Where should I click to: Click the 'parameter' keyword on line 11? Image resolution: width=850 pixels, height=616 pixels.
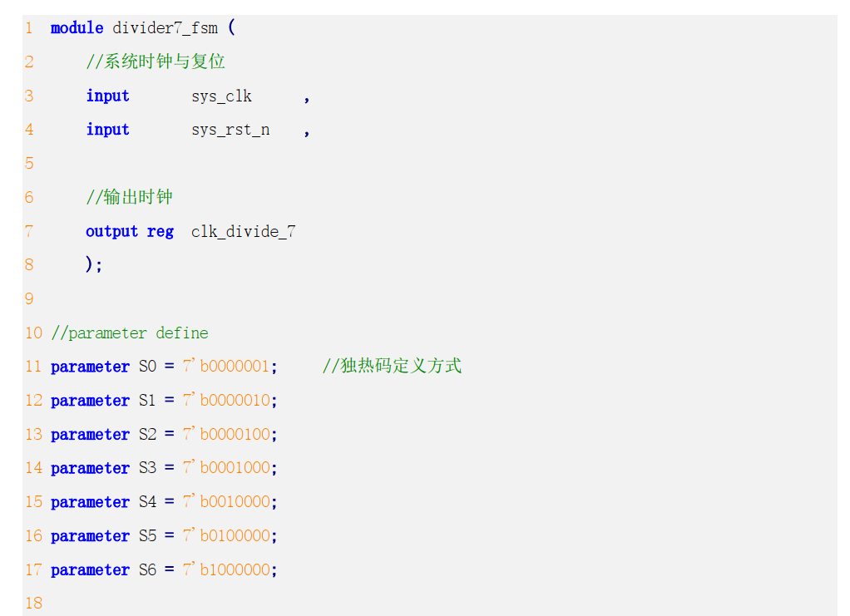point(90,367)
